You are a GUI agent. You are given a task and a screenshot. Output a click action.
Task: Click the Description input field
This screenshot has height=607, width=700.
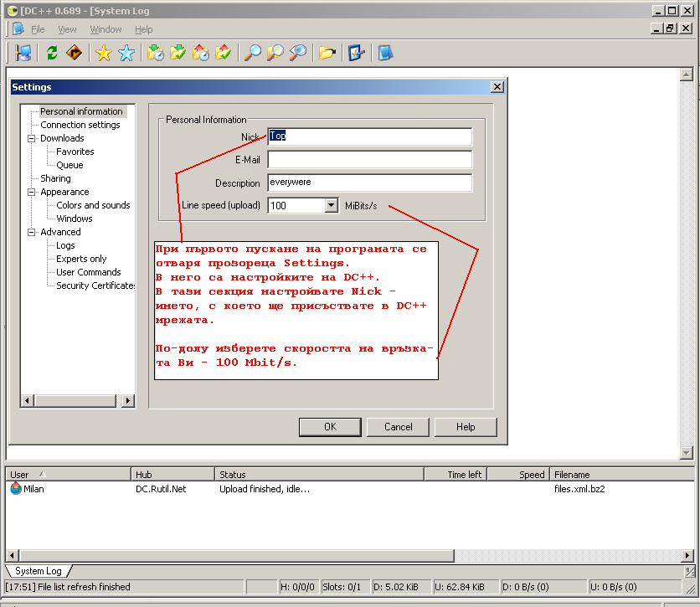[x=369, y=183]
